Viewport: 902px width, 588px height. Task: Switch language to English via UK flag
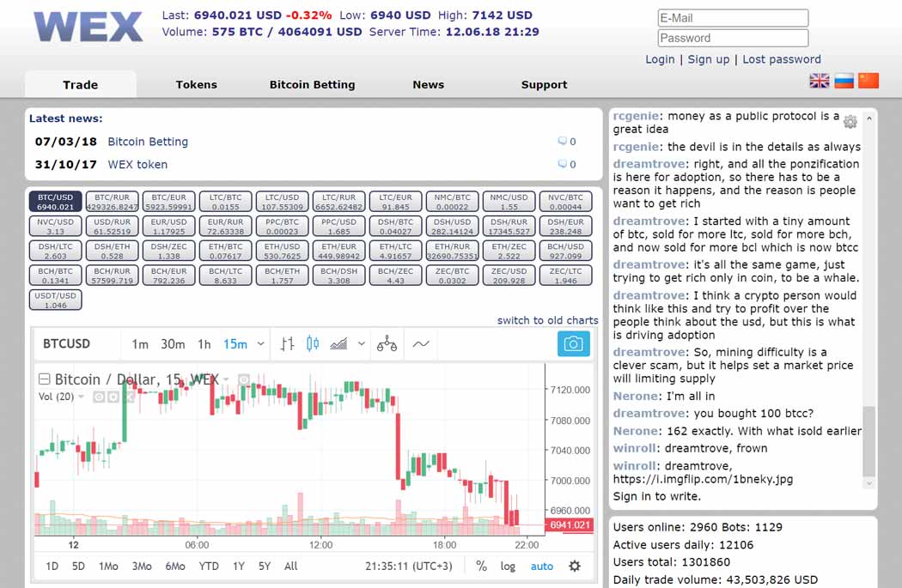point(820,81)
